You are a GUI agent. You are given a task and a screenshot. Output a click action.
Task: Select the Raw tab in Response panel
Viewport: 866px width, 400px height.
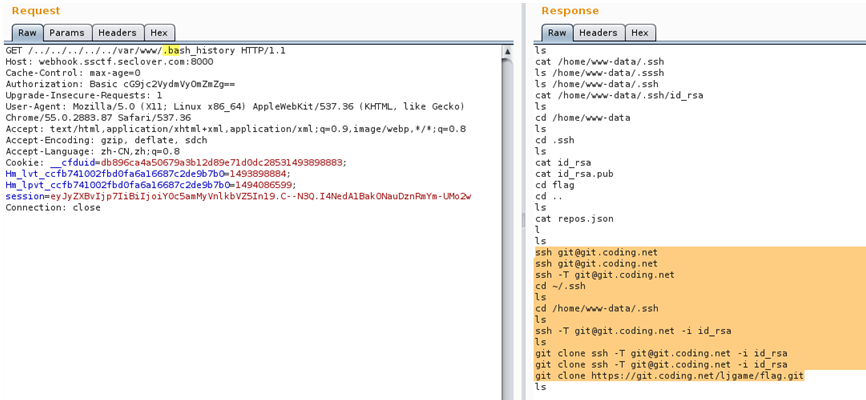[557, 33]
